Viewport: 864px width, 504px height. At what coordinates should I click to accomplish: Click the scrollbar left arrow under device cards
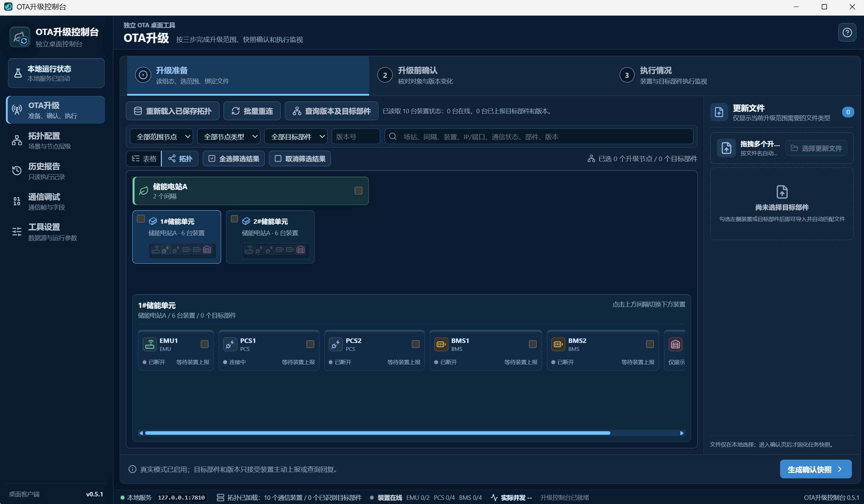[141, 433]
